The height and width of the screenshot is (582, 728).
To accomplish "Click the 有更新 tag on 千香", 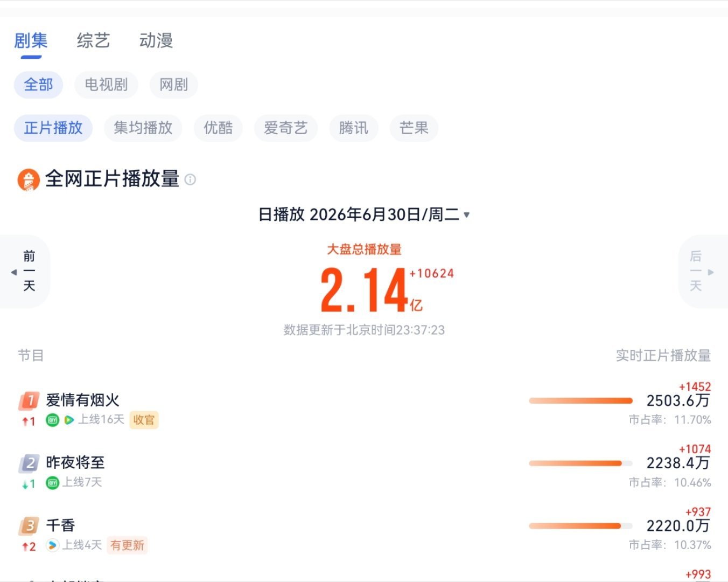I will [x=127, y=545].
